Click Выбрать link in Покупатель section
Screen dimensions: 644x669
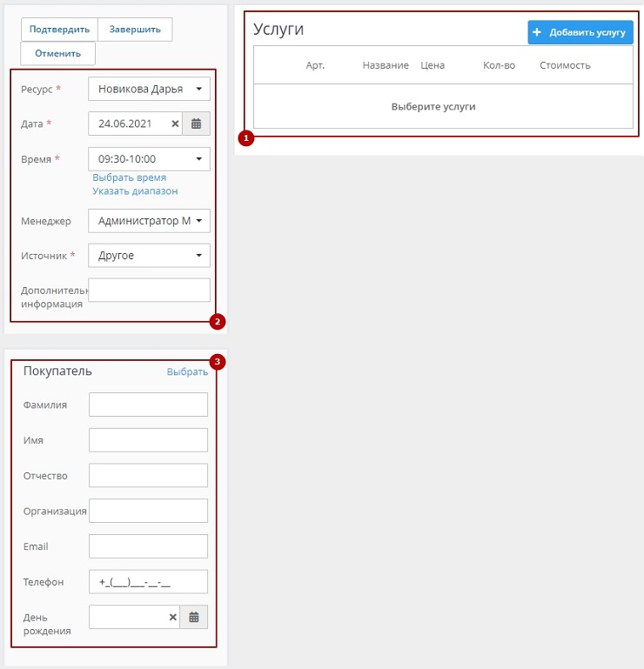click(187, 371)
